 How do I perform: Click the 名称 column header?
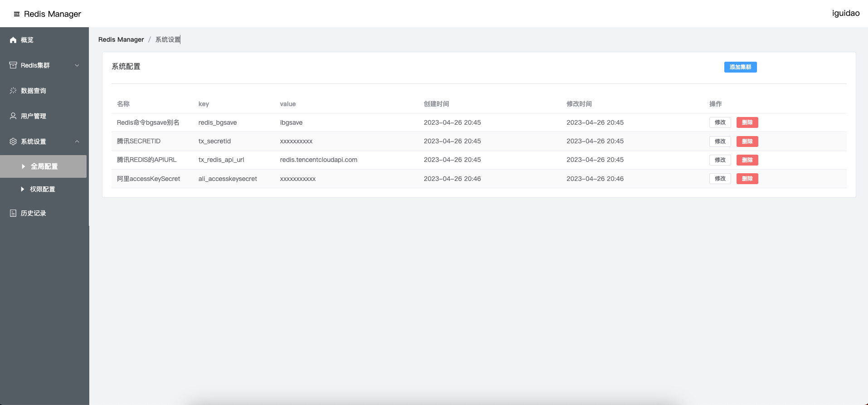tap(123, 104)
